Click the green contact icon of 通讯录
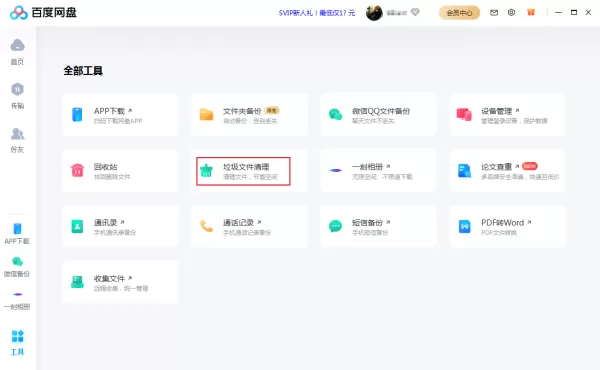Screen dimensions: 600x370 pyautogui.click(x=77, y=226)
